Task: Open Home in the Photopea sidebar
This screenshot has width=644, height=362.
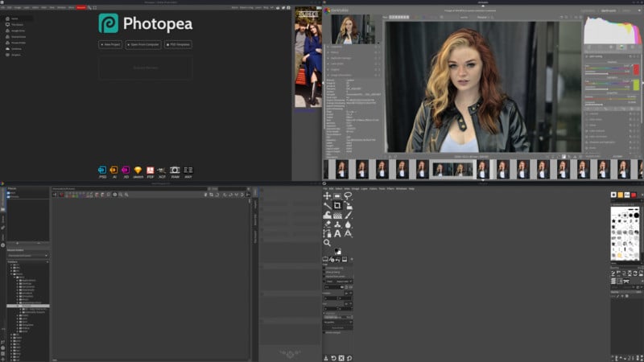Action: point(14,19)
